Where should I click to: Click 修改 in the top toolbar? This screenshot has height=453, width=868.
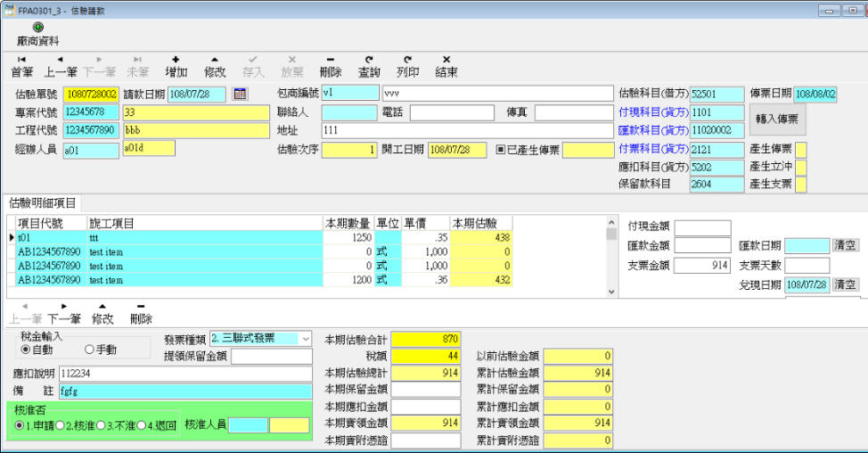click(215, 67)
